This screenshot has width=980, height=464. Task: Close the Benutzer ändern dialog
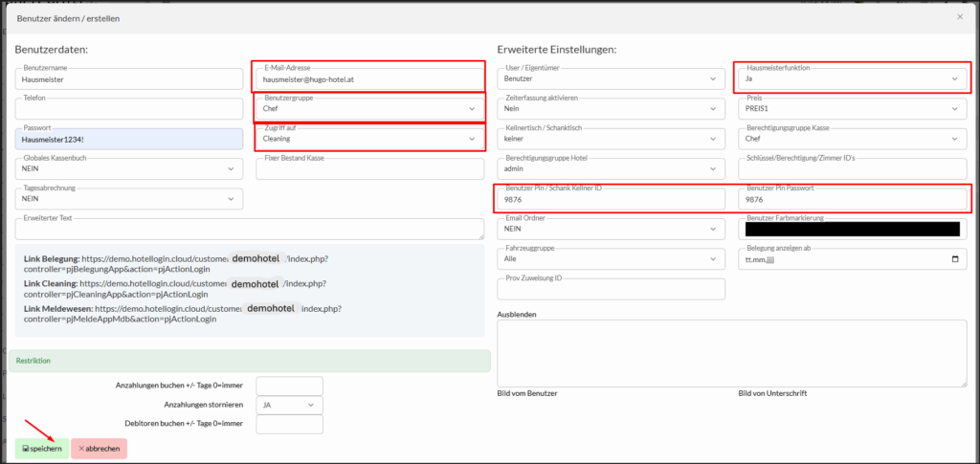tap(960, 16)
